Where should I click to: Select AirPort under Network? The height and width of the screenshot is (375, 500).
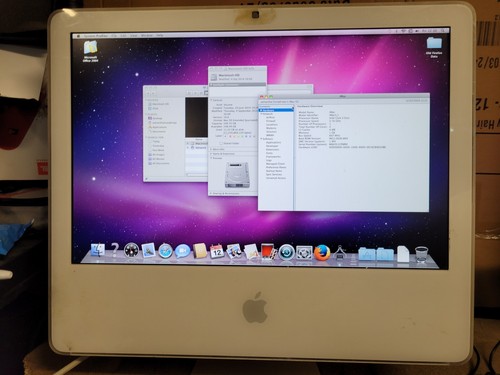(270, 117)
